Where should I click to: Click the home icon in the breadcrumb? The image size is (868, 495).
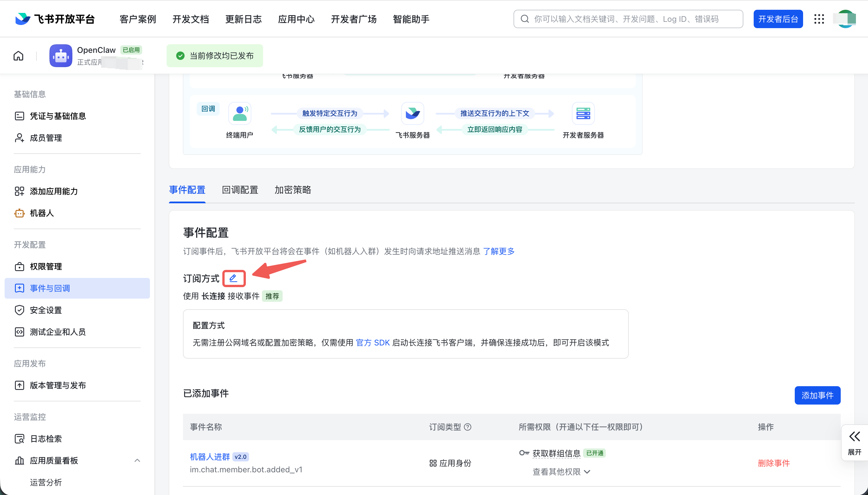point(18,55)
